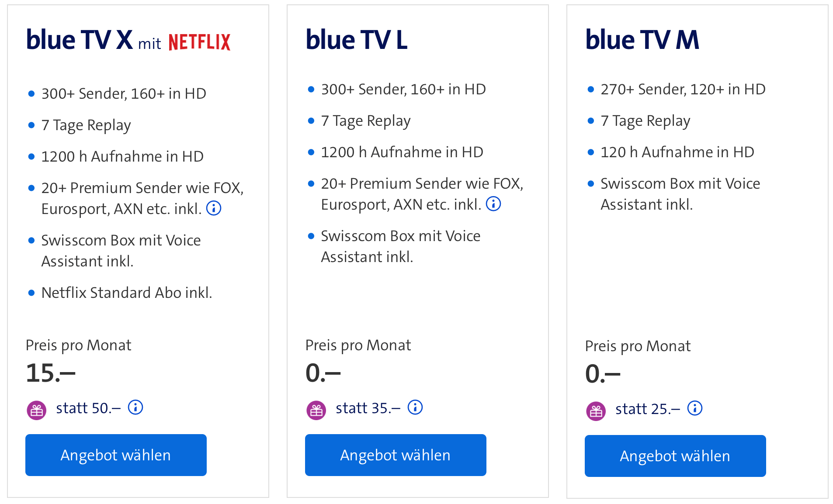Open info icon next to statt 25.–
This screenshot has width=833, height=504.
click(x=695, y=408)
